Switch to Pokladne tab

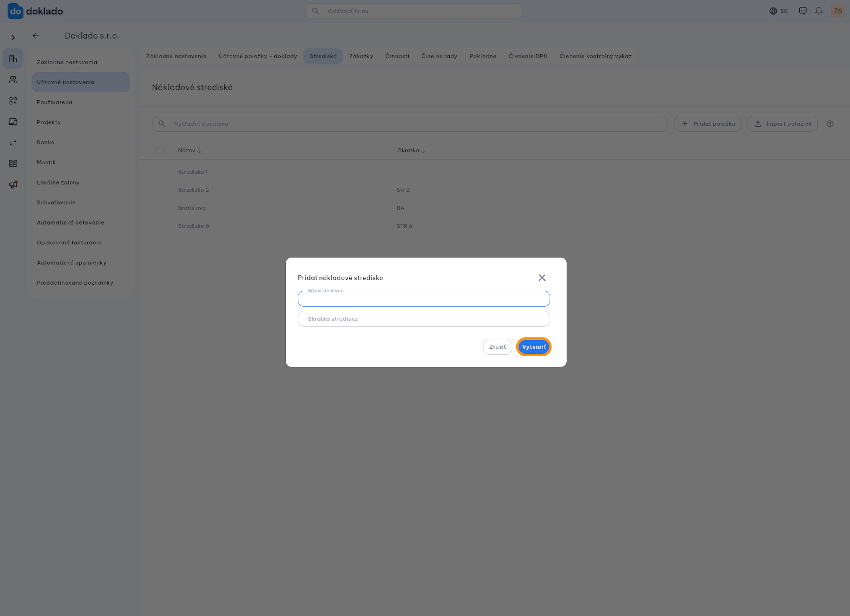pos(483,56)
